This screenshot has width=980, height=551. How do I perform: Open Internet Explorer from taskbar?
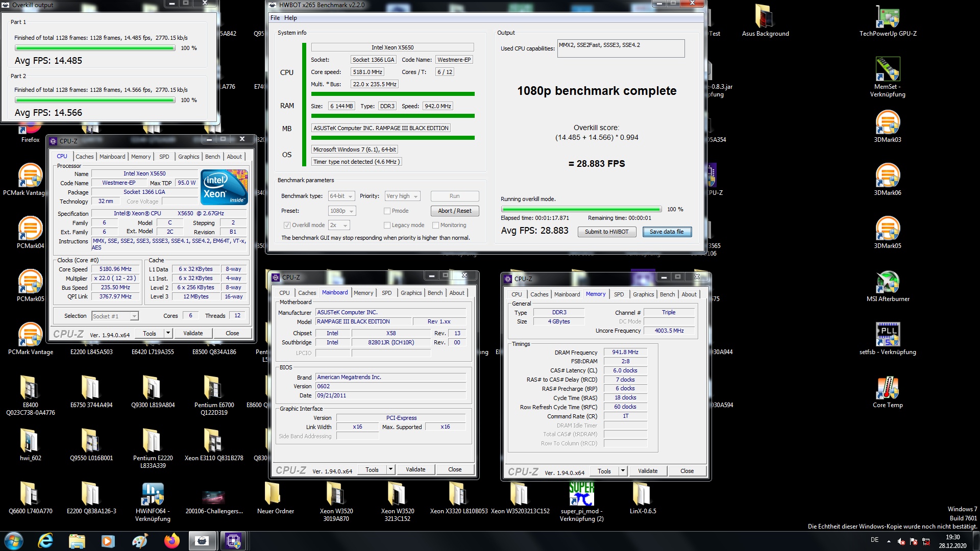pos(45,541)
